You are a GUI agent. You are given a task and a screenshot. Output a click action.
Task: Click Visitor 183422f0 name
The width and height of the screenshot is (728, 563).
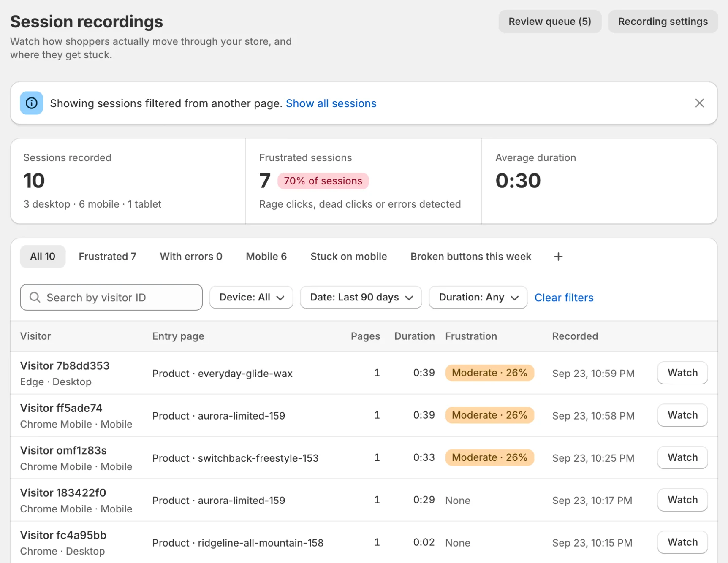click(63, 493)
